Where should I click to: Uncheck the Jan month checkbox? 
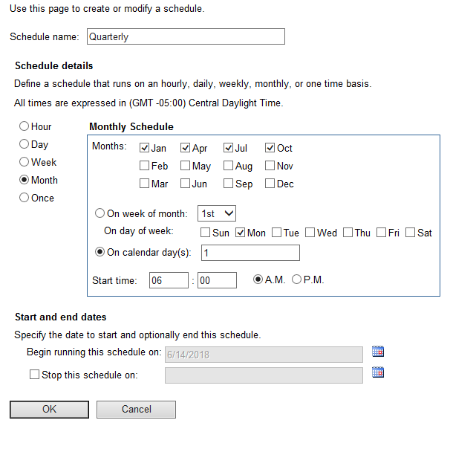point(145,148)
